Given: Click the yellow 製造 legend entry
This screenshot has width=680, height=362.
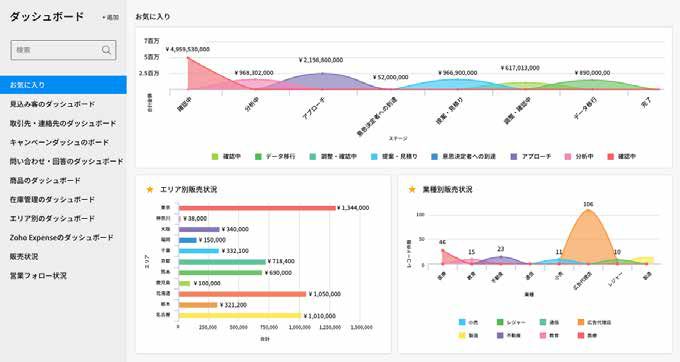Looking at the screenshot, I should [468, 335].
